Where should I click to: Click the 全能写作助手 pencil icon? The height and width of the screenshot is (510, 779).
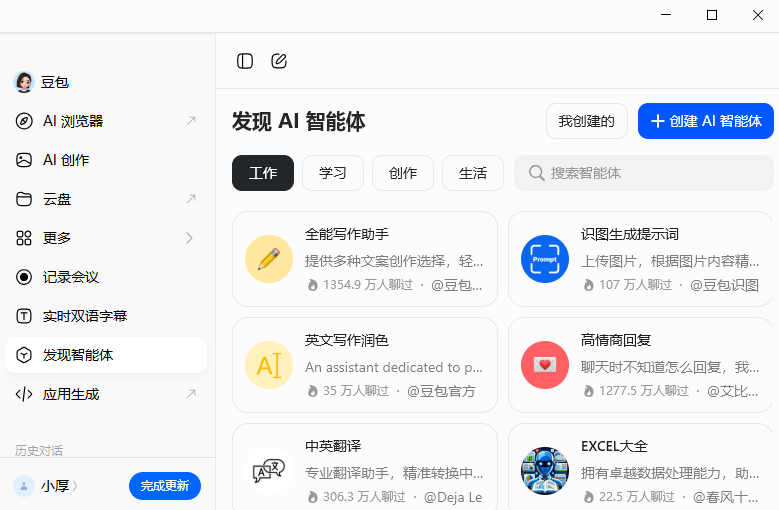point(269,259)
